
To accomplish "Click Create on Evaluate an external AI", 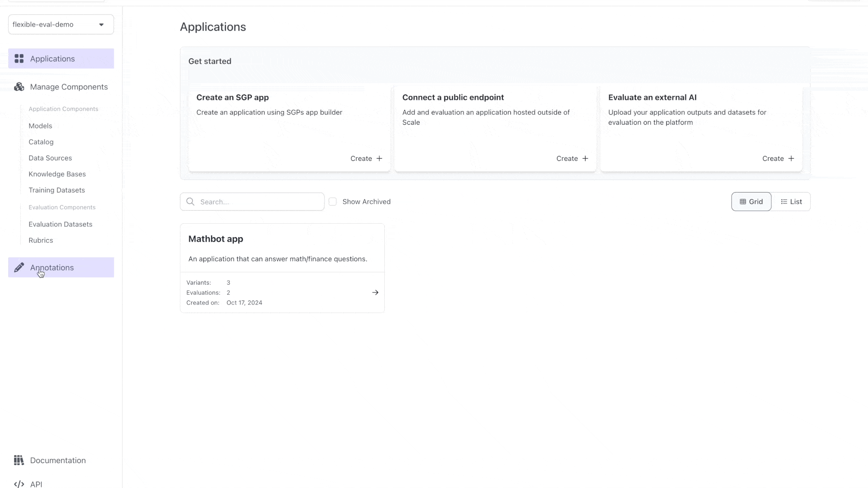I will 778,159.
